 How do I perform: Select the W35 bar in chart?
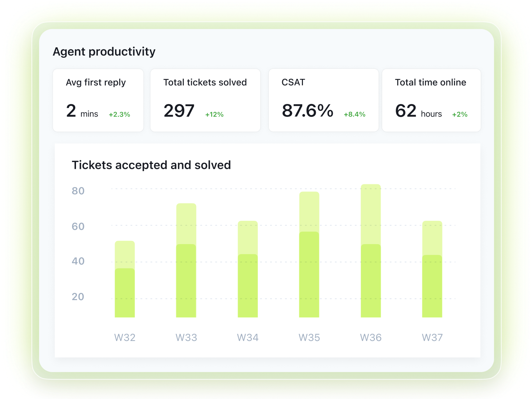pyautogui.click(x=309, y=255)
